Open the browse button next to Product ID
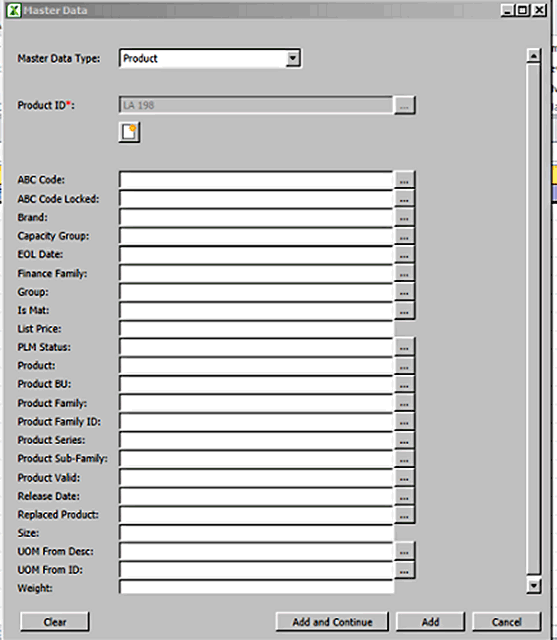The width and height of the screenshot is (557, 640). click(404, 105)
